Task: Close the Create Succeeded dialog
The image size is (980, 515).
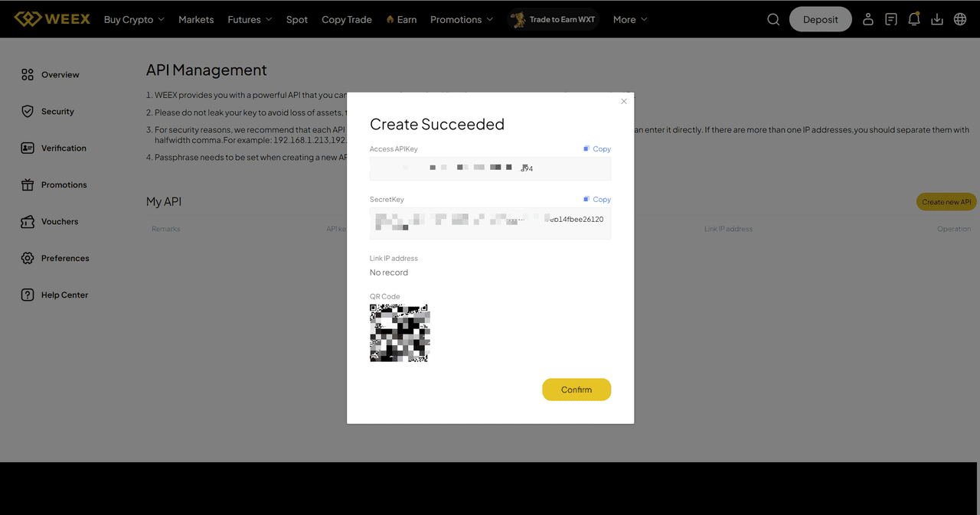Action: [x=623, y=102]
